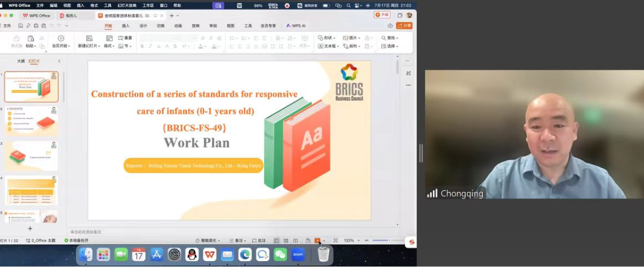Click the slideshow play button in status bar
The image size is (644, 267).
coord(317,241)
